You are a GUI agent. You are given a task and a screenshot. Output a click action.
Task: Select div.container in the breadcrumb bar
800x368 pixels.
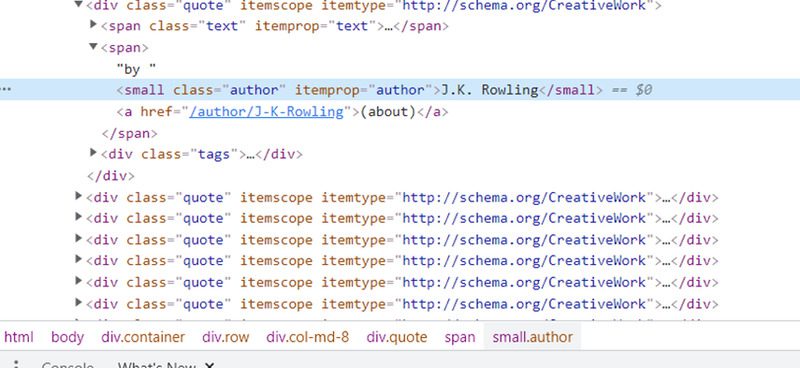point(143,337)
